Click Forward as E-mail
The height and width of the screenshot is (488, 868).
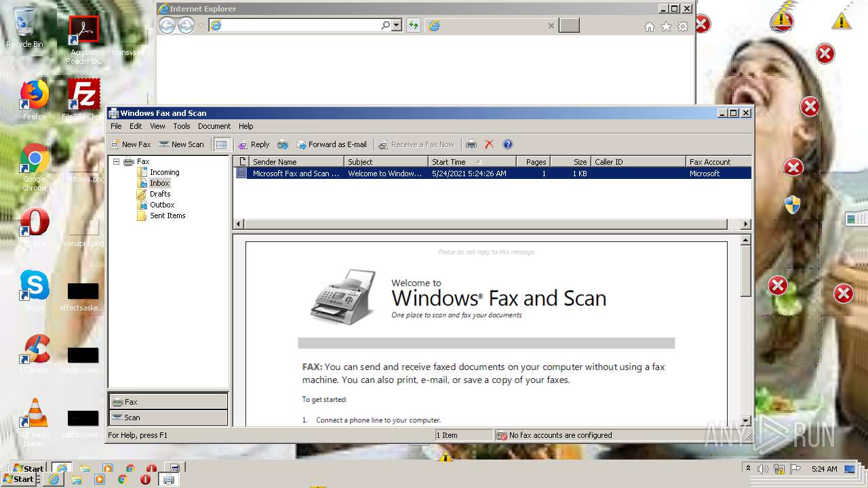pos(332,144)
